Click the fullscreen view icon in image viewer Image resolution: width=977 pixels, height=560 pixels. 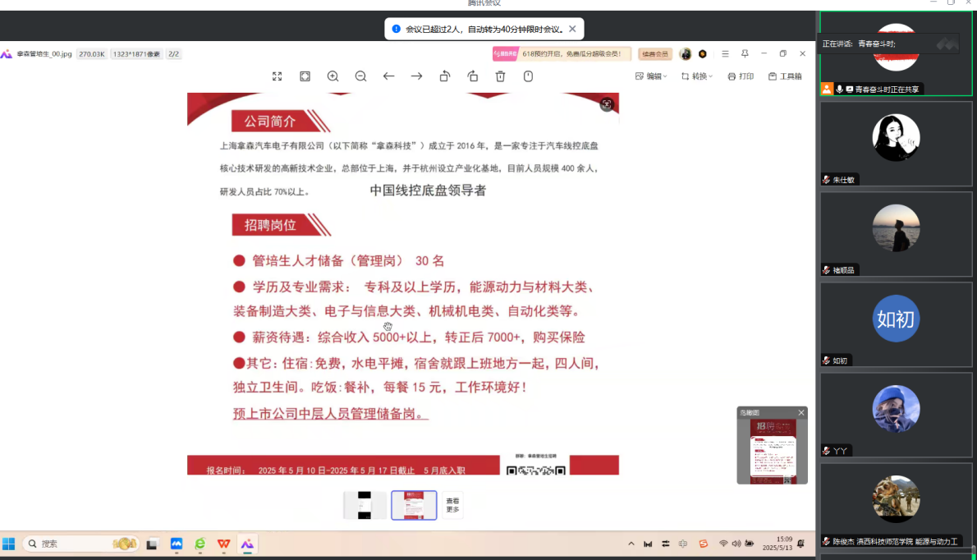tap(278, 76)
